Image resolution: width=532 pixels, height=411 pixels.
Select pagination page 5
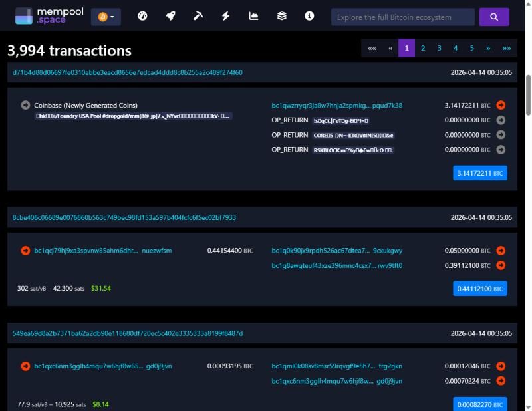471,48
